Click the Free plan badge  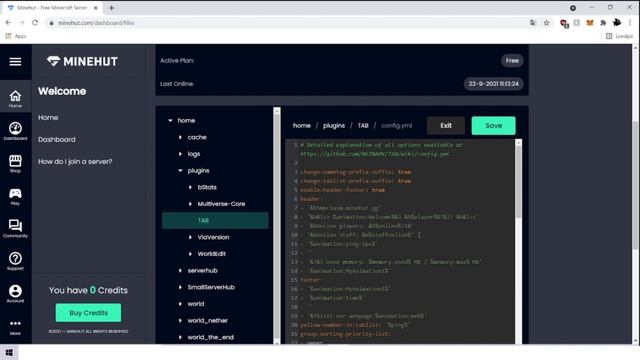click(512, 61)
